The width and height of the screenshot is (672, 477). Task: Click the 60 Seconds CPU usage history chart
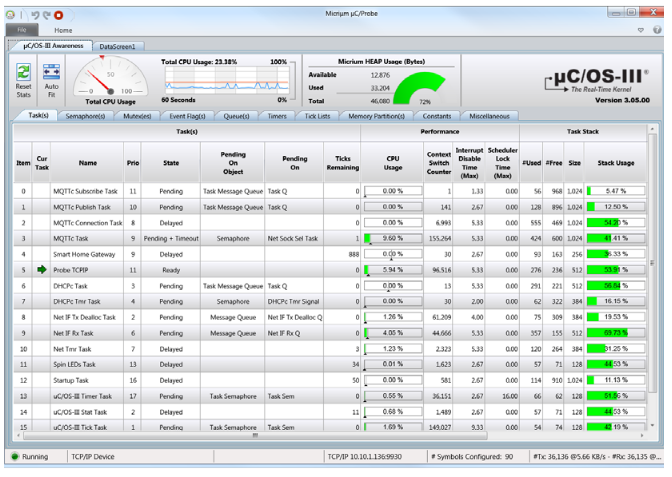(227, 81)
